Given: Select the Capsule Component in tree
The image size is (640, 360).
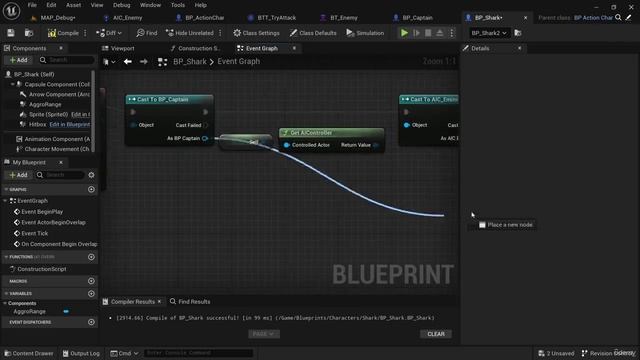Looking at the screenshot, I should pyautogui.click(x=57, y=84).
